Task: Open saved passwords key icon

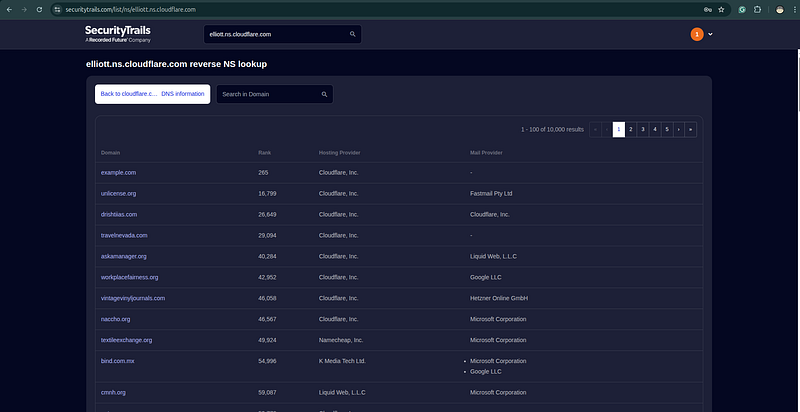Action: 708,10
